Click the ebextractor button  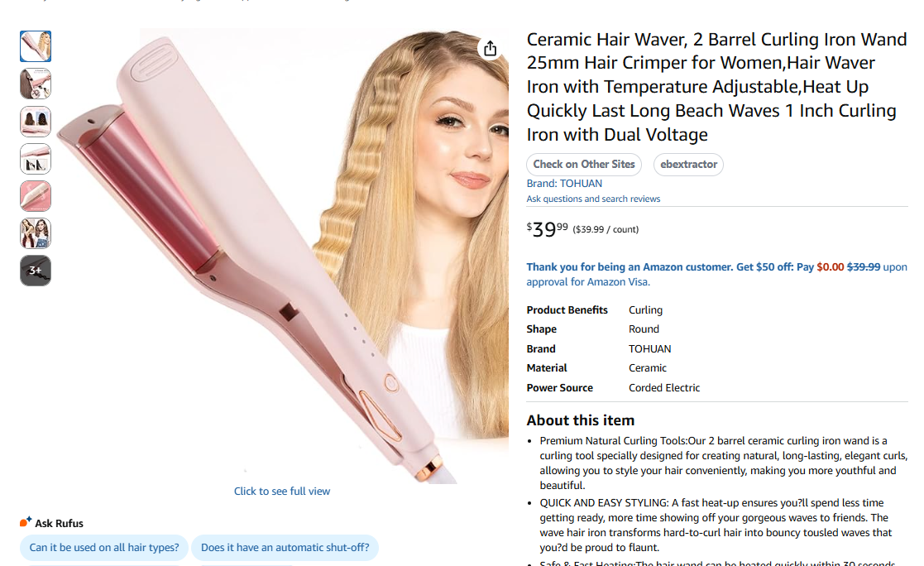point(688,165)
